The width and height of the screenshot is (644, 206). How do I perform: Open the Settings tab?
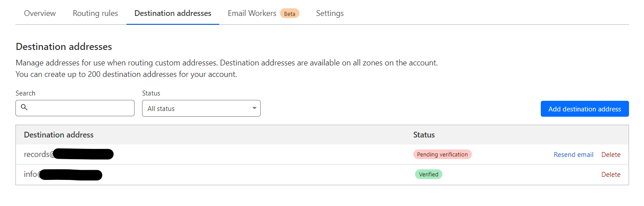pyautogui.click(x=330, y=13)
